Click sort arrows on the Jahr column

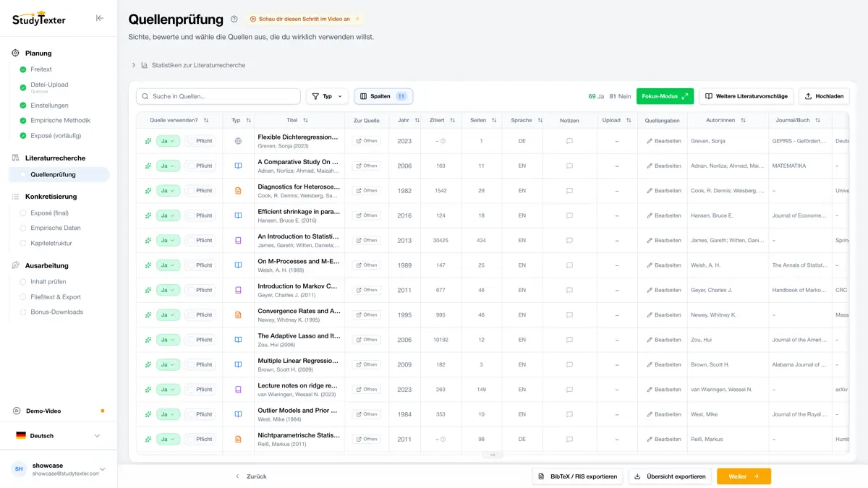click(x=417, y=121)
